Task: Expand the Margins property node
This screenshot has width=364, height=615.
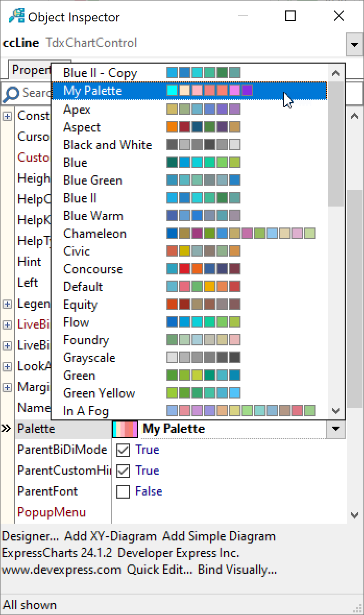Action: click(x=7, y=387)
